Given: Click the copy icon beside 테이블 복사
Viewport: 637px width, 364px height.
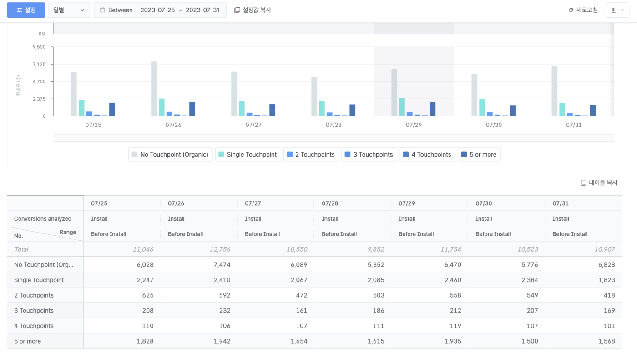Looking at the screenshot, I should [x=583, y=182].
